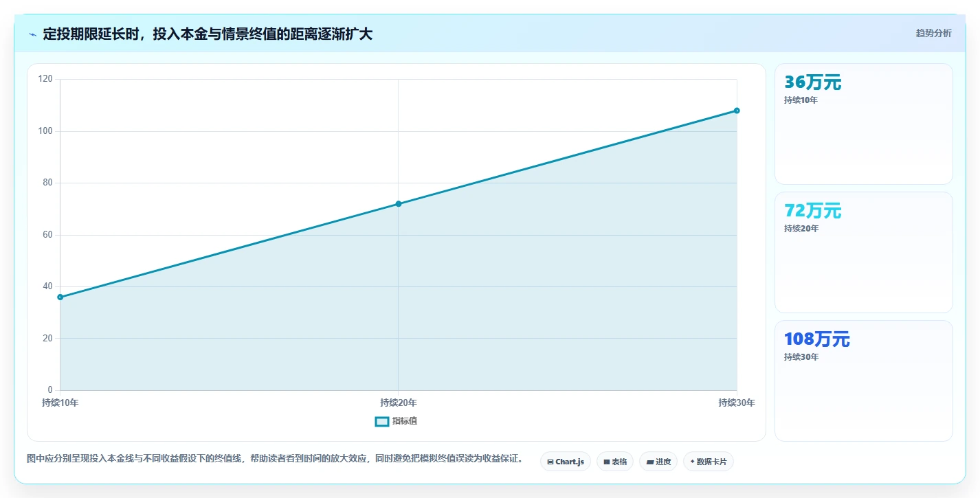Click the 120 y-axis value
980x498 pixels.
[x=45, y=79]
